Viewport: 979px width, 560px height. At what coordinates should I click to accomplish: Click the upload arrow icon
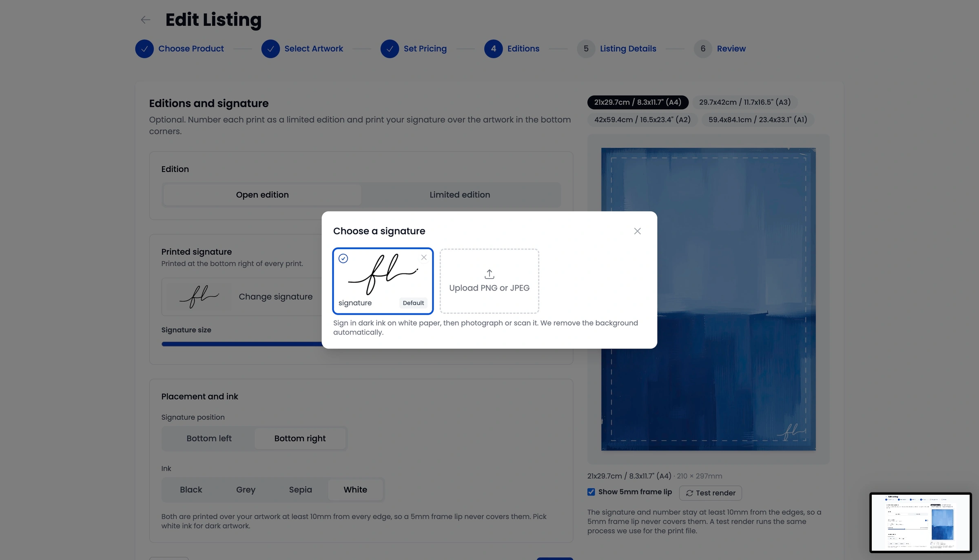489,274
